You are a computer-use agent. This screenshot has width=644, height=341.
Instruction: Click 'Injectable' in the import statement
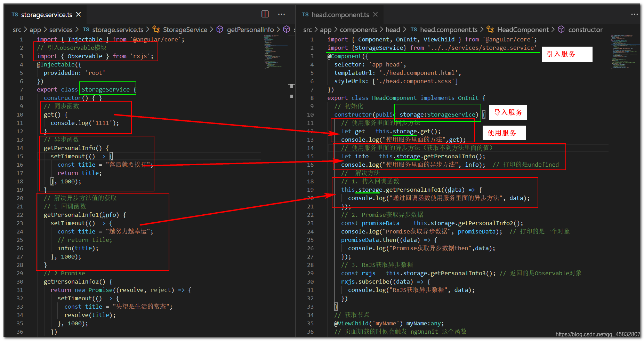(x=85, y=39)
